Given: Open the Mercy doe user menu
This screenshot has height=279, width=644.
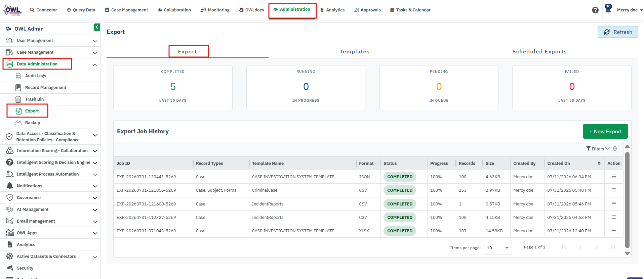Looking at the screenshot, I should (630, 10).
